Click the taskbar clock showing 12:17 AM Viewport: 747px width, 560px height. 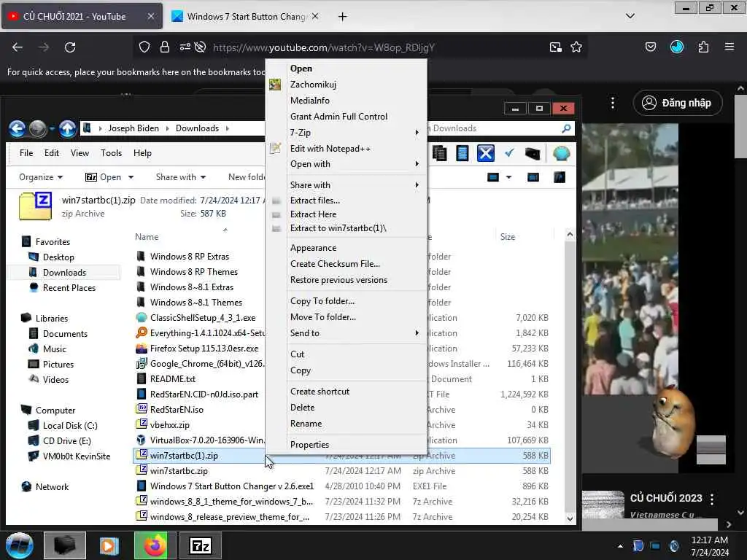click(x=709, y=546)
